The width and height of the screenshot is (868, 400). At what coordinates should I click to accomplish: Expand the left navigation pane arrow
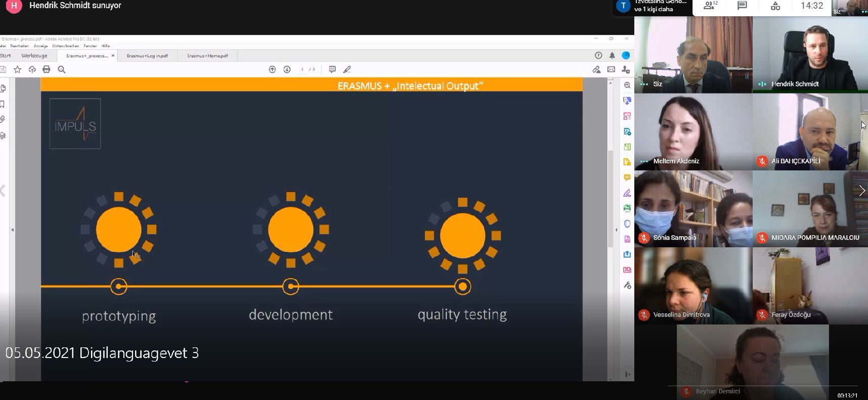click(x=13, y=230)
